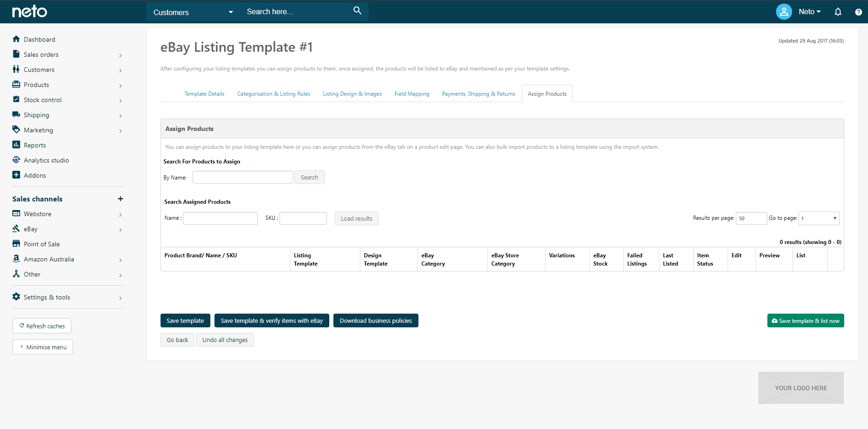Open Listing Design & Images tab
868x429 pixels.
click(352, 94)
